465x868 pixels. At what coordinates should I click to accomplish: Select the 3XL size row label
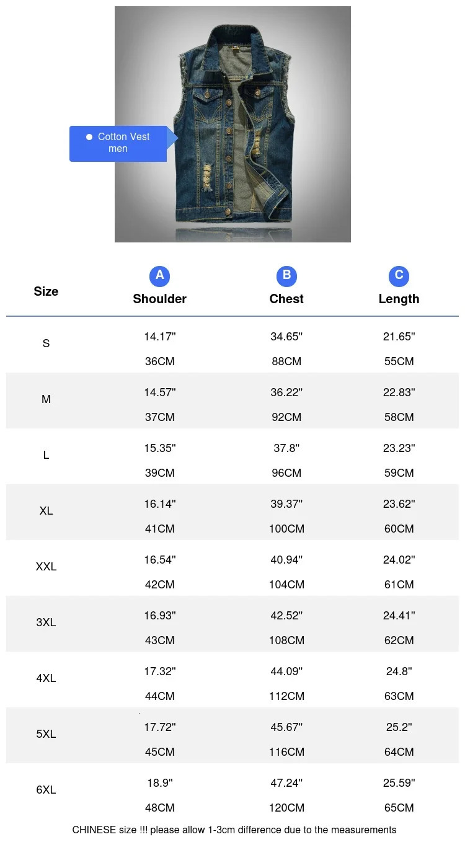click(46, 622)
